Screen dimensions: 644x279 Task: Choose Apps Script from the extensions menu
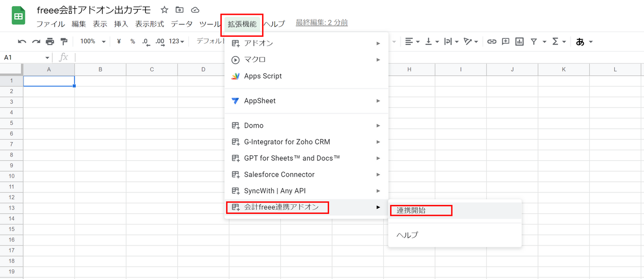306,76
